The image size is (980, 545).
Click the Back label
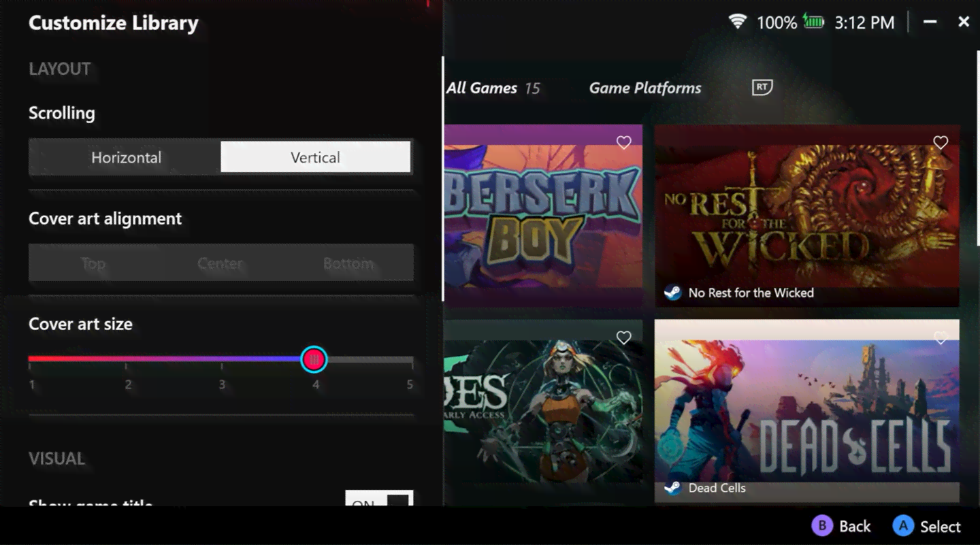pos(855,527)
